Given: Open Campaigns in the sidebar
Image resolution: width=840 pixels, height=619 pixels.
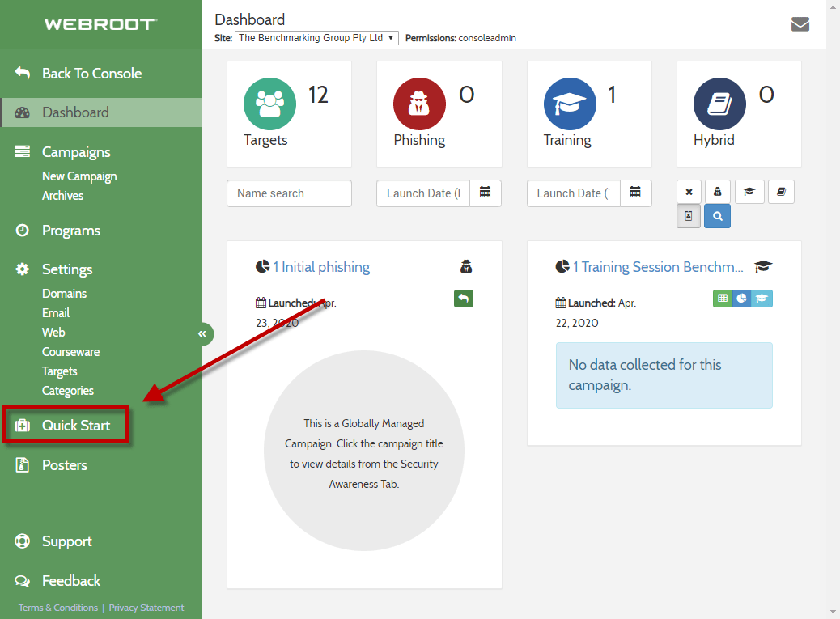Looking at the screenshot, I should point(76,152).
